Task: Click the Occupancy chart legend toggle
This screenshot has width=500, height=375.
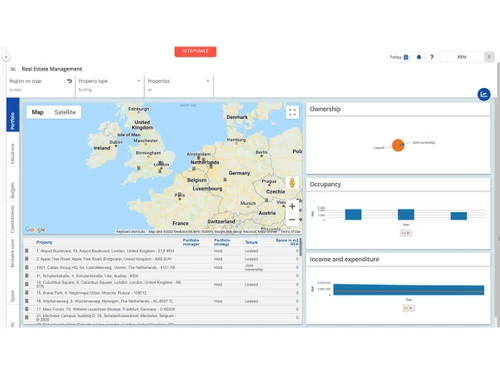Action: (x=406, y=233)
